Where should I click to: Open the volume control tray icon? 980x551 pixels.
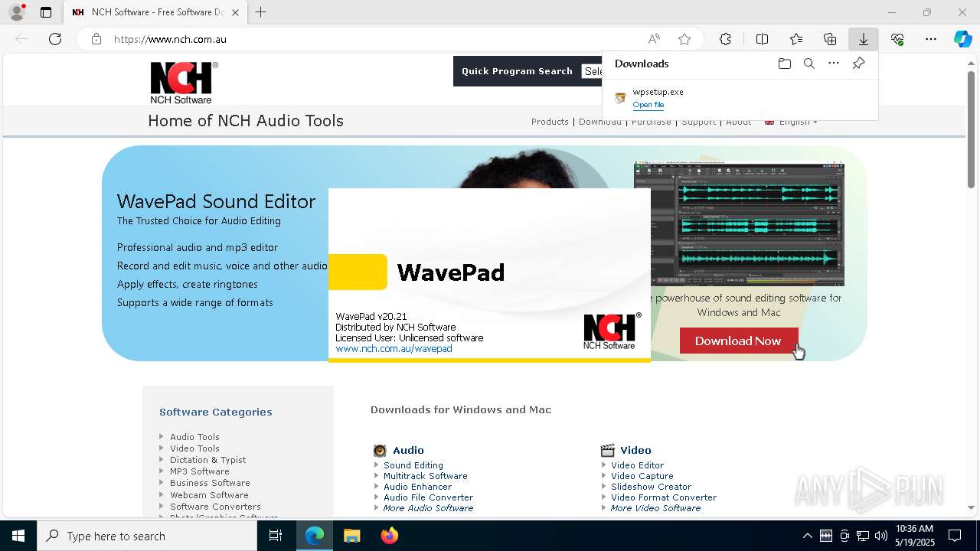[881, 536]
